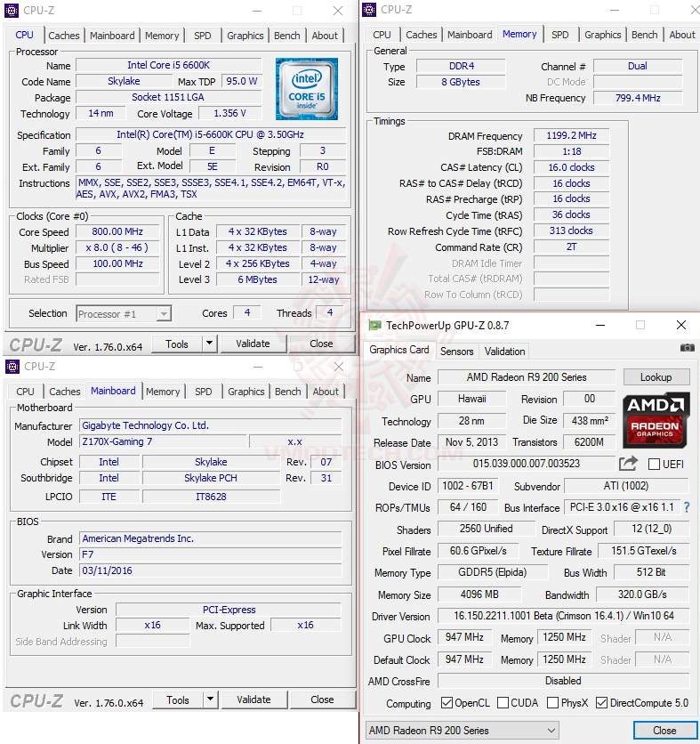This screenshot has width=700, height=744.
Task: Click the CPU-Z app icon in Memory window title
Action: [x=369, y=10]
